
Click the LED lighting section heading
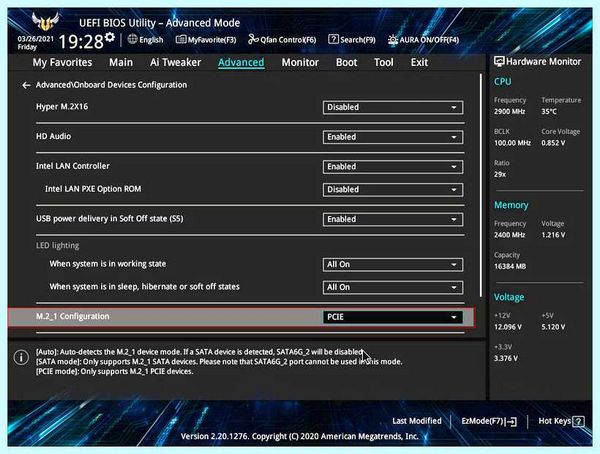[x=57, y=245]
